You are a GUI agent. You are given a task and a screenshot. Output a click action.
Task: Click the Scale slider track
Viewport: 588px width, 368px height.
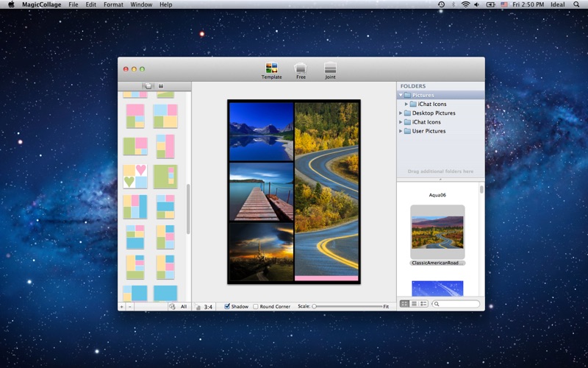point(348,306)
